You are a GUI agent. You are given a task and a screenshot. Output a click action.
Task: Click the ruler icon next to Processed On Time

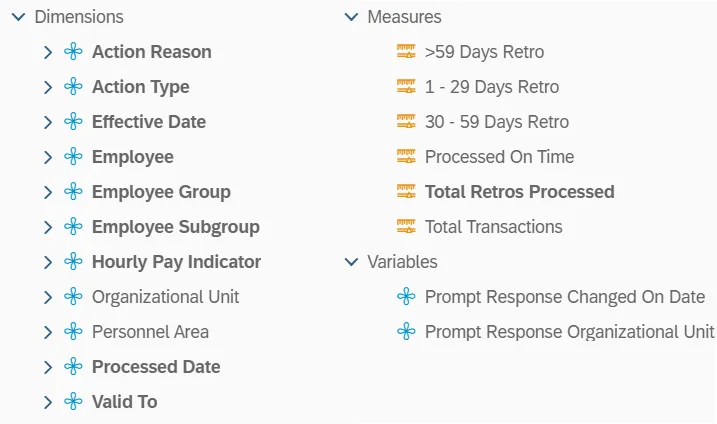[405, 157]
